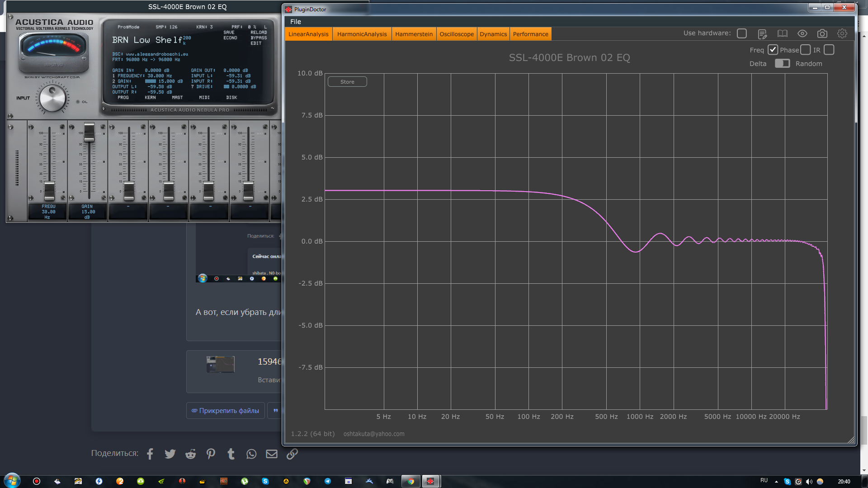Open the DISK page on the Nebula display
Image resolution: width=868 pixels, height=488 pixels.
pyautogui.click(x=231, y=98)
